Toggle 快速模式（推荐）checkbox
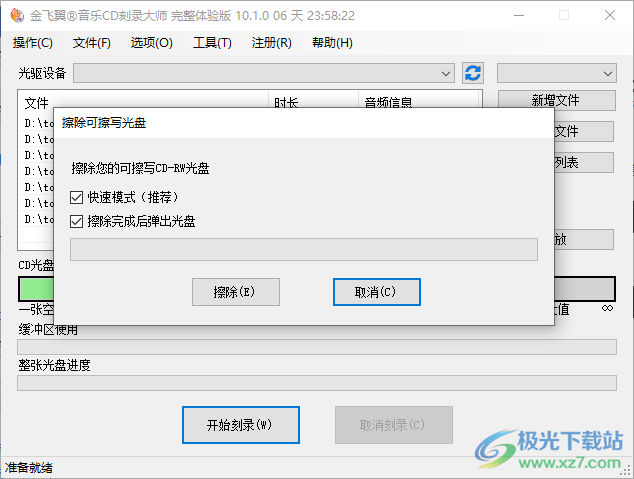The width and height of the screenshot is (634, 479). click(x=76, y=197)
